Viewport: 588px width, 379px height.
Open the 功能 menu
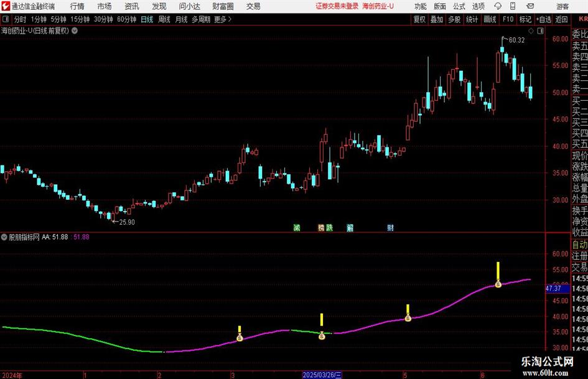coord(421,6)
